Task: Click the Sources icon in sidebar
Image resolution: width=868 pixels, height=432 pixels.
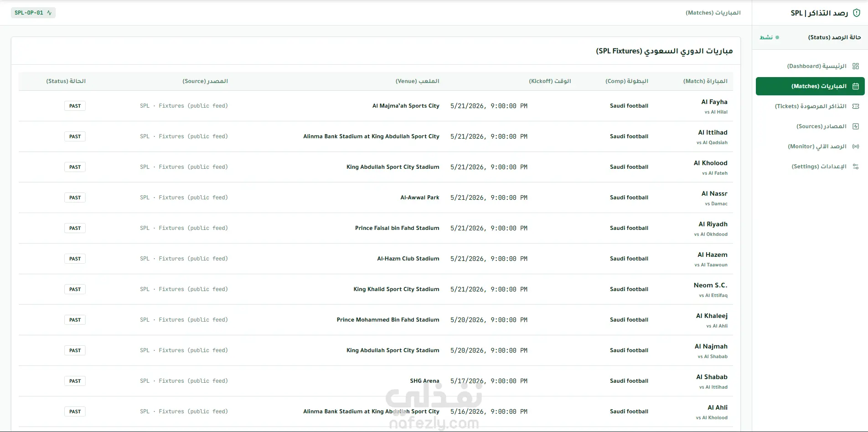Action: [856, 126]
